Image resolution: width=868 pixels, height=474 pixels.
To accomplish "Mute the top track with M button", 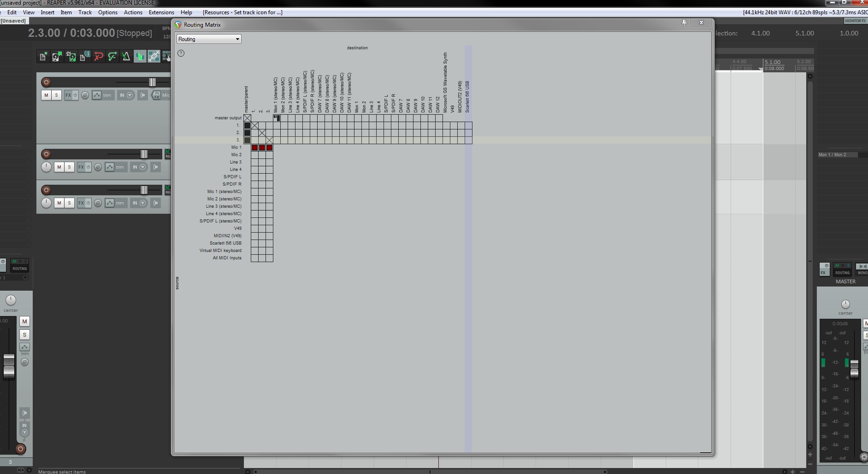I will tap(46, 95).
